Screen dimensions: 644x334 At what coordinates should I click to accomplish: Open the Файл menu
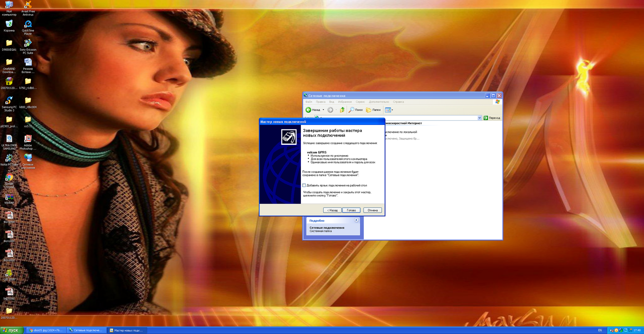(309, 102)
